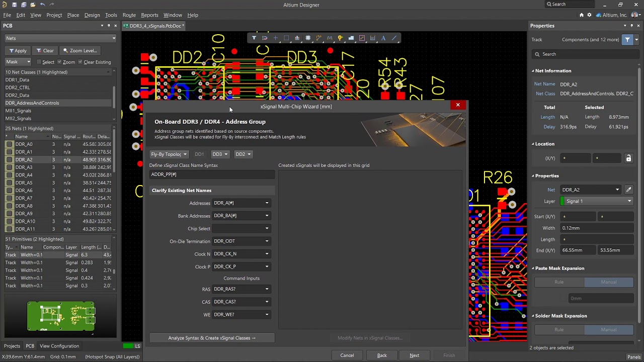Click the Width 0.12mm field in Properties
The image size is (644, 362).
pyautogui.click(x=597, y=228)
